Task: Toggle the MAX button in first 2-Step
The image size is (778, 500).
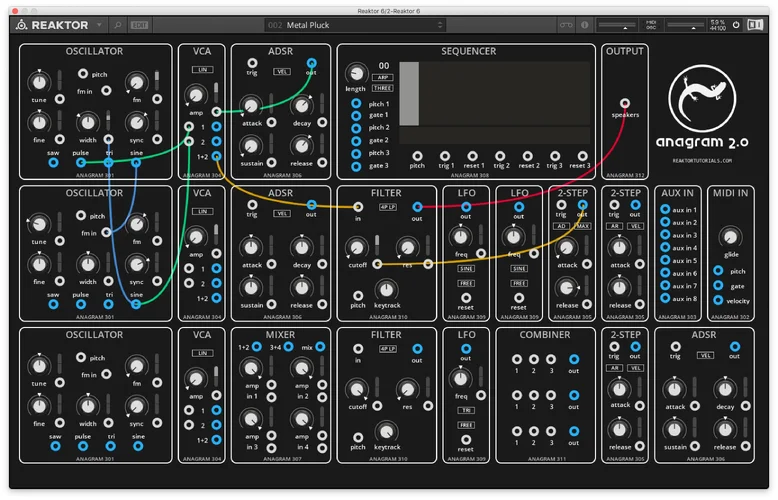Action: [582, 226]
